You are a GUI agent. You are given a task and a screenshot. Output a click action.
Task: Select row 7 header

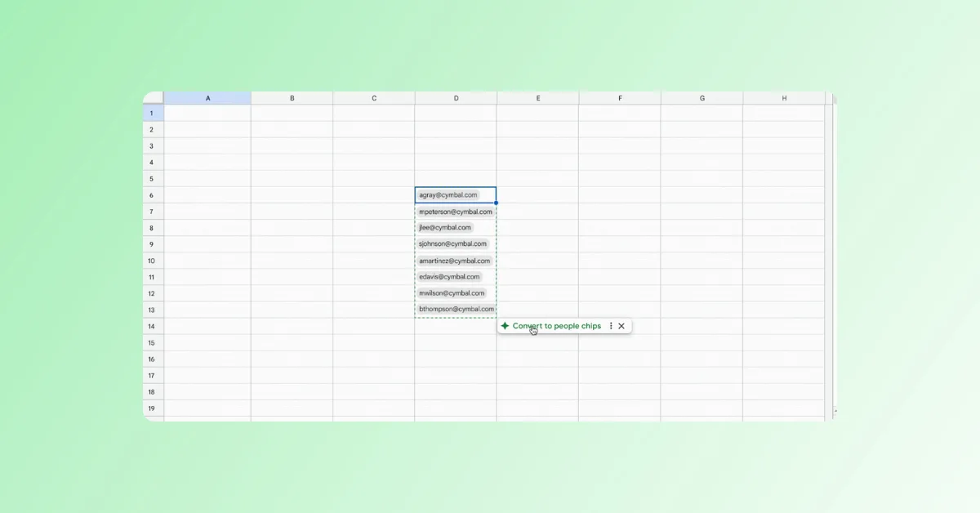tap(154, 212)
